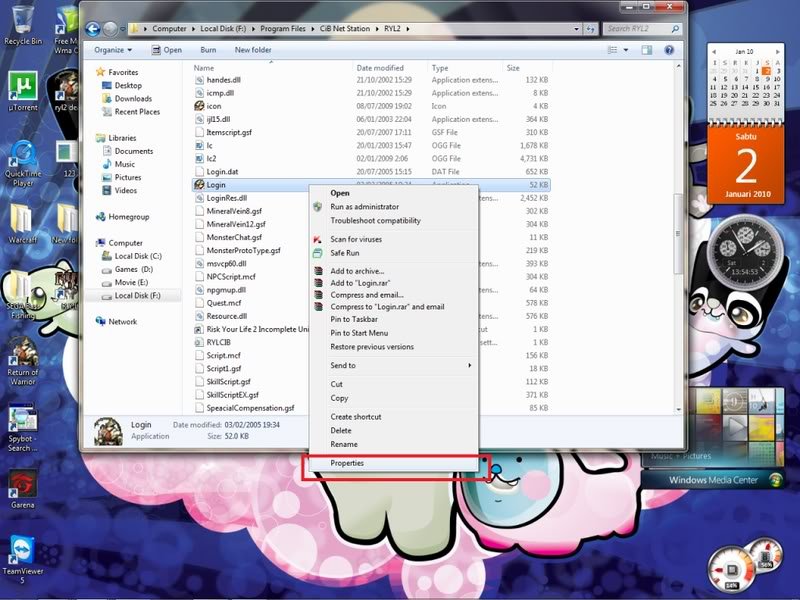Click New folder in toolbar

coord(253,50)
